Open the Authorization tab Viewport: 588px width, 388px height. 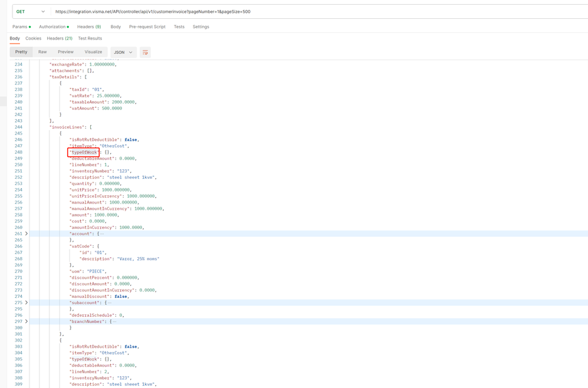coord(54,27)
